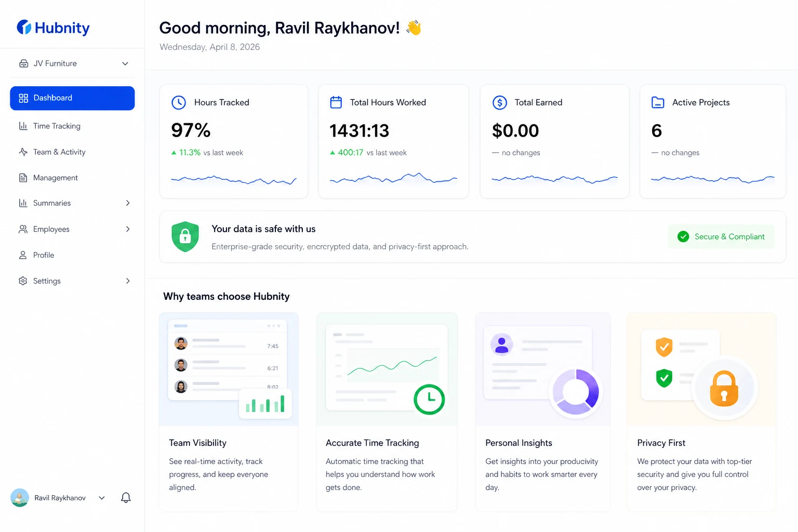
Task: Click the Management document icon
Action: 23,178
